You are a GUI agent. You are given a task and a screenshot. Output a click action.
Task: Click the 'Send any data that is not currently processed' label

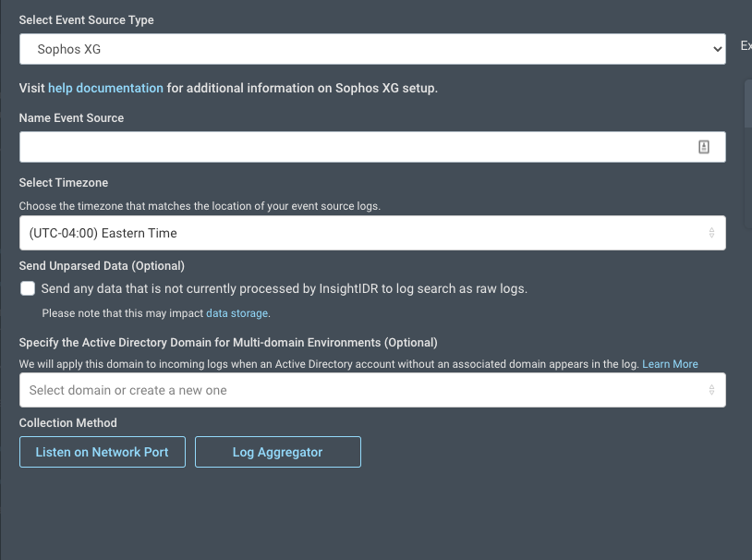tap(284, 289)
